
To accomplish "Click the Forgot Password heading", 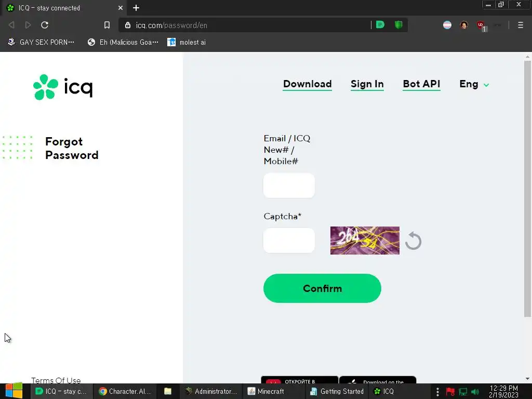I will (x=72, y=148).
